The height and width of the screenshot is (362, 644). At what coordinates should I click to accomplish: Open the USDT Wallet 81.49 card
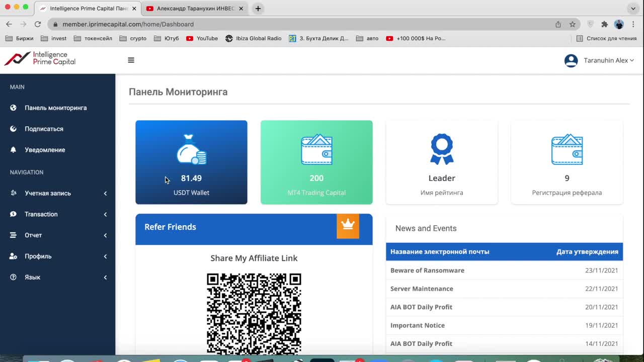click(191, 162)
